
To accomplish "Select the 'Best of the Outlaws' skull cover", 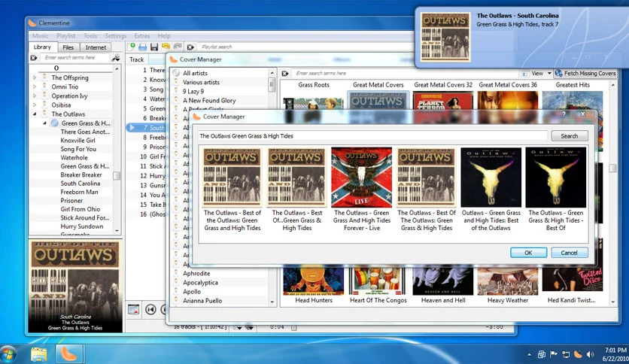I will [x=491, y=177].
